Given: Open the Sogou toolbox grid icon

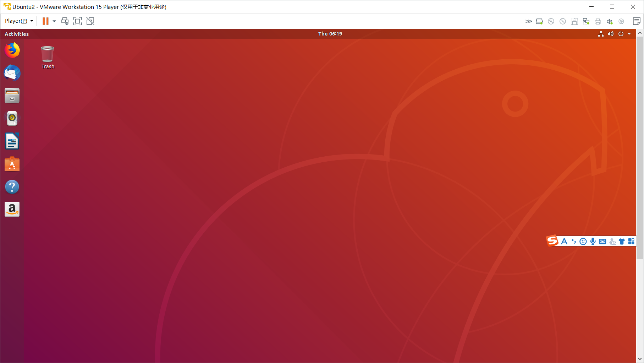Looking at the screenshot, I should point(631,242).
